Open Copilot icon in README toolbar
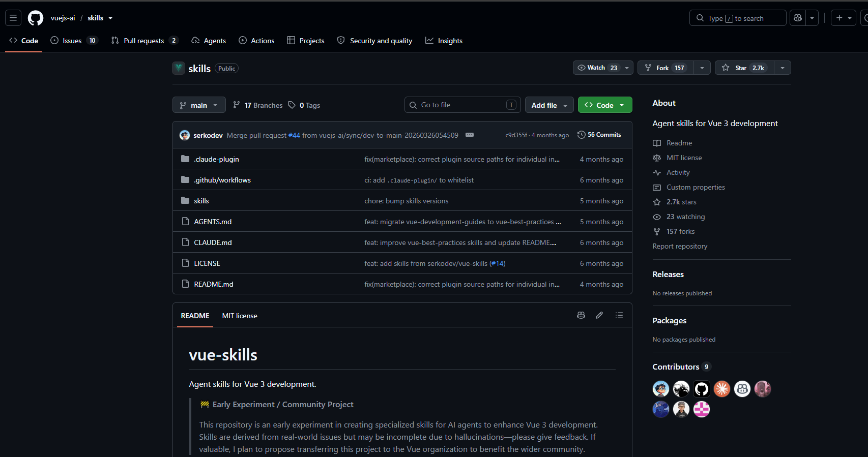The width and height of the screenshot is (868, 457). point(581,315)
